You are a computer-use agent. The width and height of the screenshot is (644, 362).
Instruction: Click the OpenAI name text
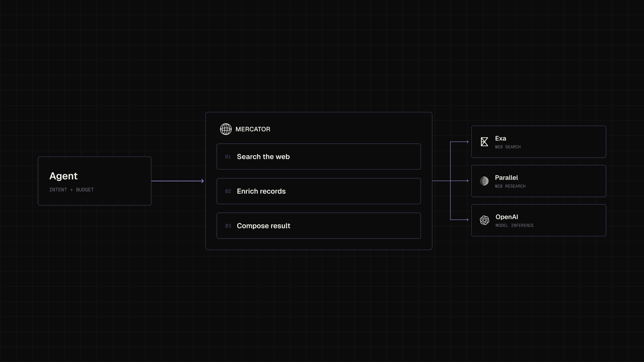pyautogui.click(x=507, y=217)
